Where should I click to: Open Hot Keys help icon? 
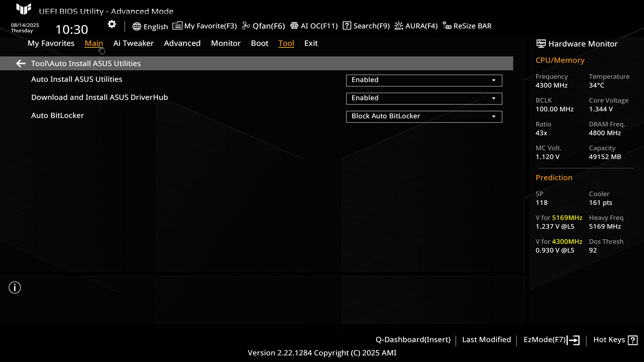click(x=633, y=340)
